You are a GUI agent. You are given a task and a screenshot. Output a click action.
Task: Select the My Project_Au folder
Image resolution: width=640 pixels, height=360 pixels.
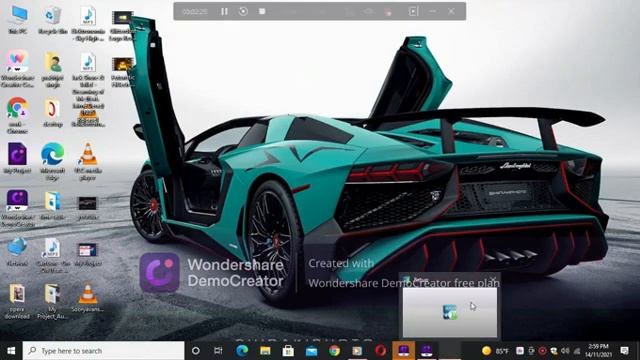53,301
